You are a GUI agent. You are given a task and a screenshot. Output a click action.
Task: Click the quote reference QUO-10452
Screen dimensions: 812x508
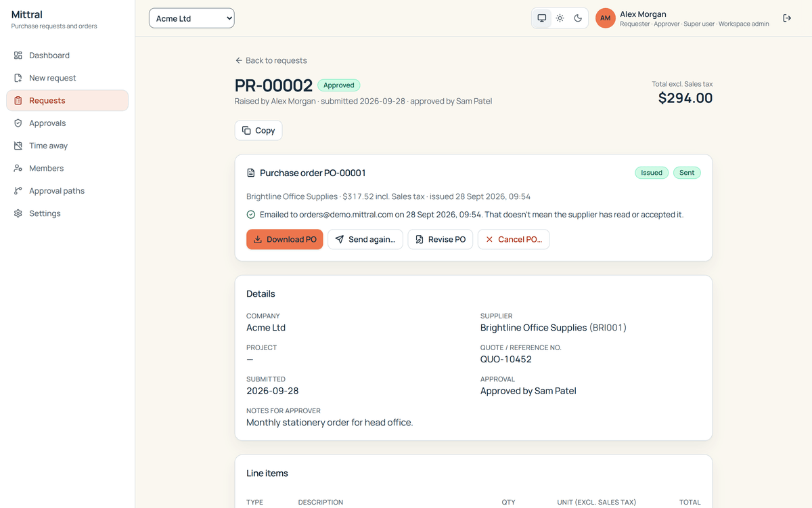[506, 360]
